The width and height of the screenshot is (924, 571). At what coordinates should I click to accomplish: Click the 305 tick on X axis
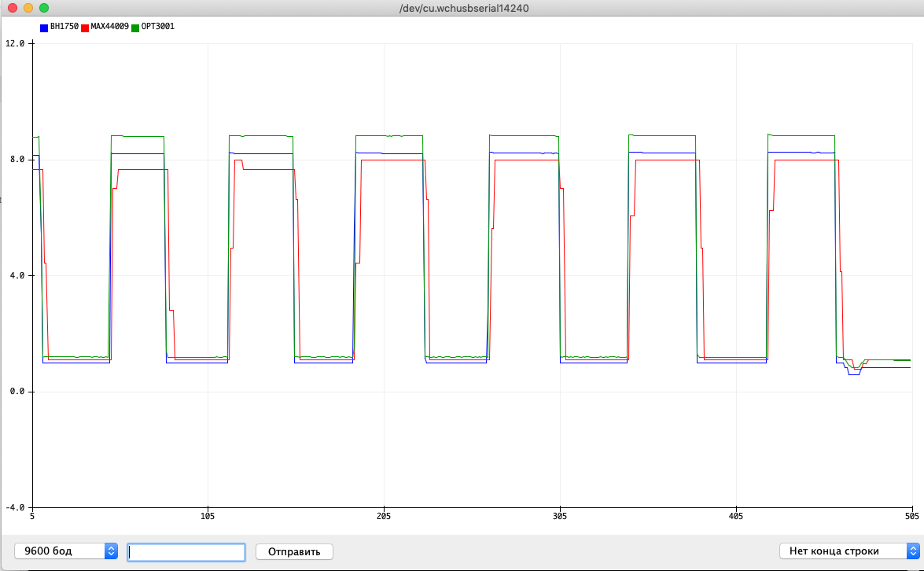point(559,518)
